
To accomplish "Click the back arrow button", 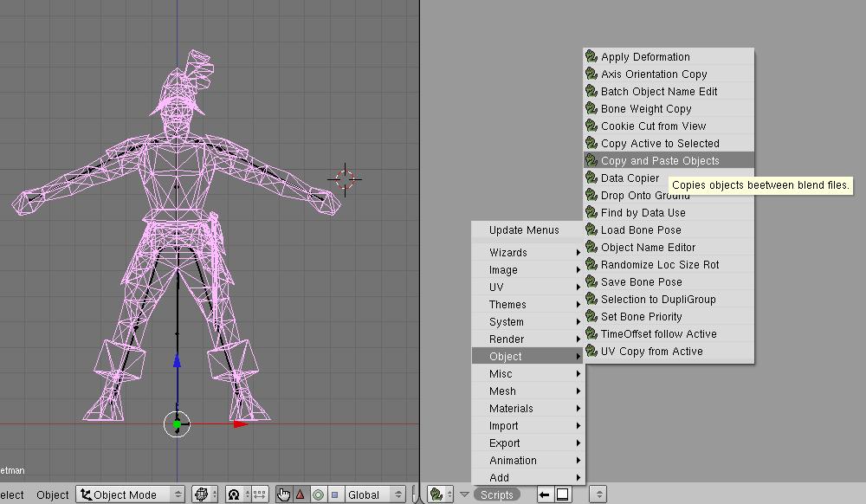I will click(544, 494).
